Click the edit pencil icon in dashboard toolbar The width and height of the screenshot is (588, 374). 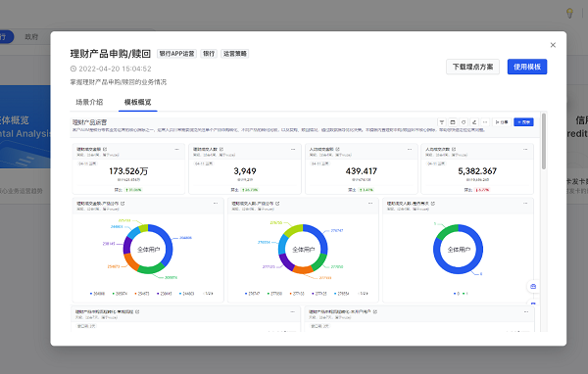pos(474,122)
